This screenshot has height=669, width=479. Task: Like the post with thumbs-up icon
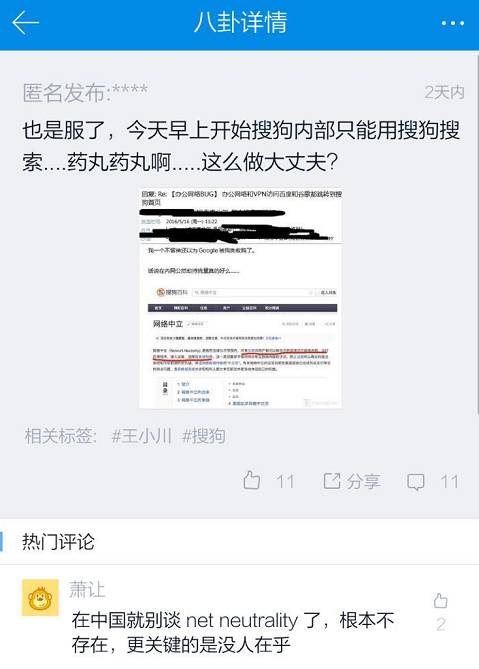[x=252, y=480]
